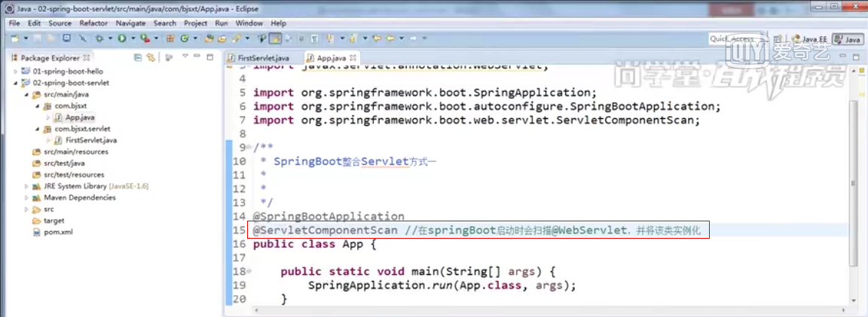Image resolution: width=868 pixels, height=317 pixels.
Task: Click Collapse All icon in Package Explorer
Action: pos(138,57)
